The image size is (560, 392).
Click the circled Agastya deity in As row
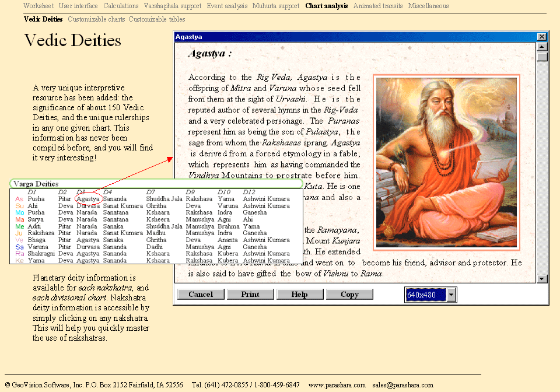point(88,199)
